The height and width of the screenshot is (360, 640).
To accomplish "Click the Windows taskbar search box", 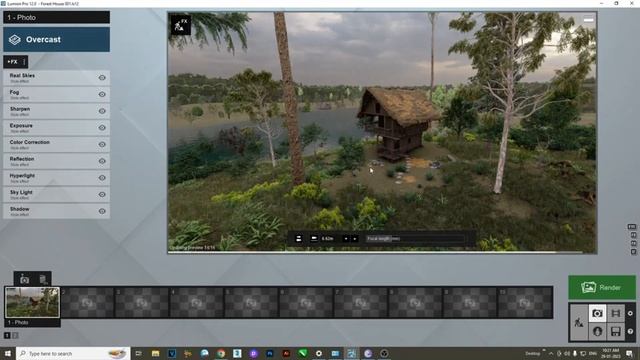I will 73,353.
